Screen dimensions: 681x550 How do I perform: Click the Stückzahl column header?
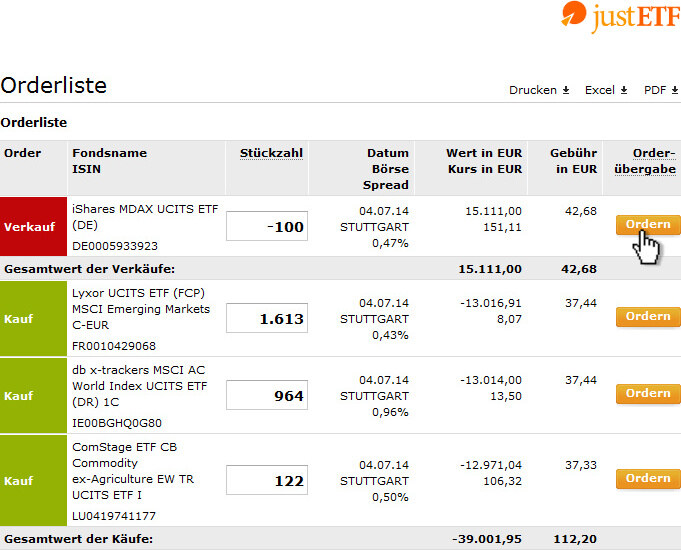[x=271, y=153]
